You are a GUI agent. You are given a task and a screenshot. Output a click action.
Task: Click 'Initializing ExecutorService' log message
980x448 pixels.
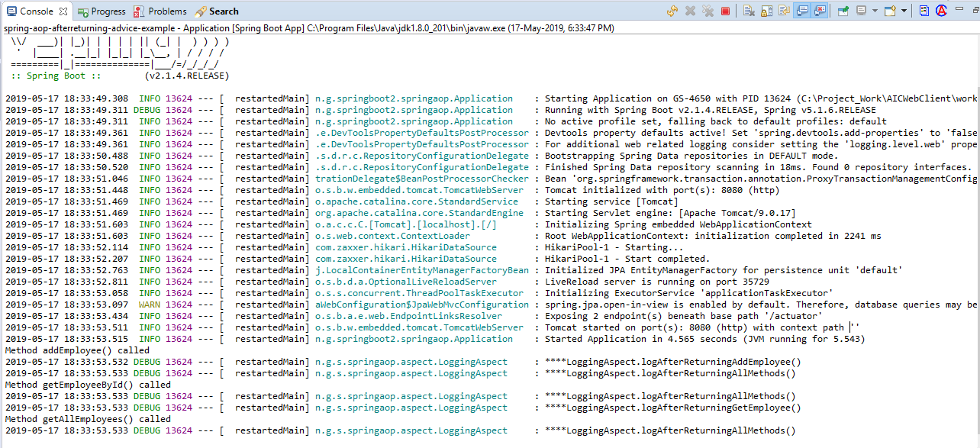[x=688, y=293]
